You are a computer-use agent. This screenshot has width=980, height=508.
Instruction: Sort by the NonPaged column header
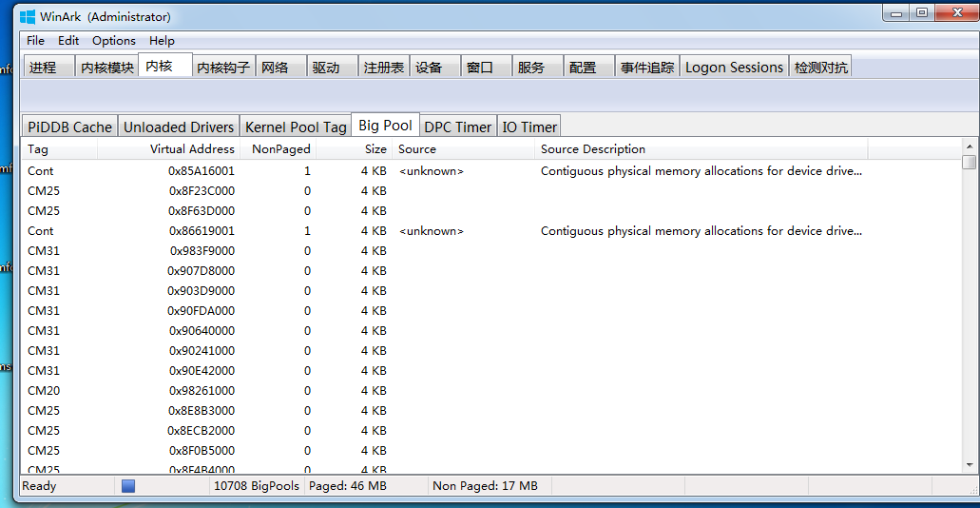279,149
